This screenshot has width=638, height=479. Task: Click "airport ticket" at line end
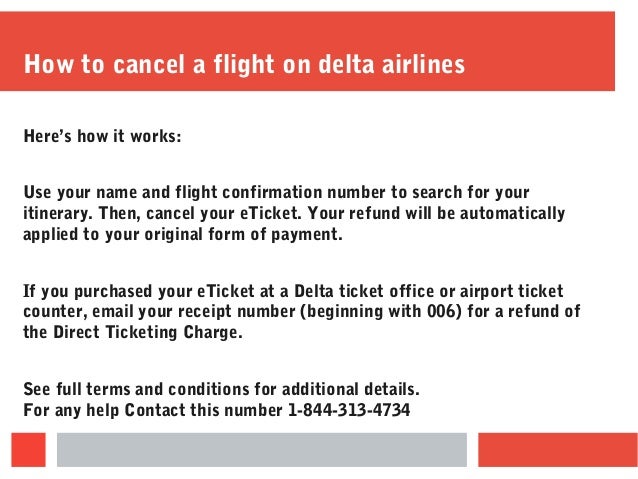pyautogui.click(x=511, y=291)
